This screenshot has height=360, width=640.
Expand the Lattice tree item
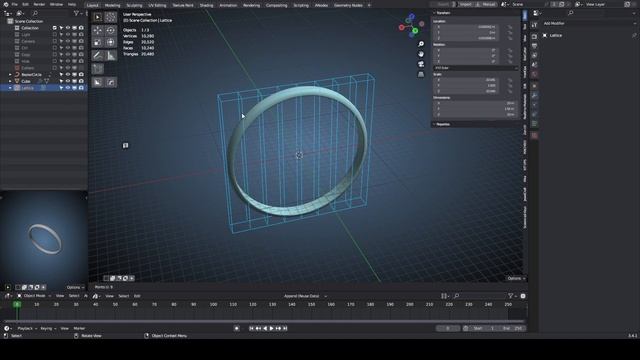10,88
